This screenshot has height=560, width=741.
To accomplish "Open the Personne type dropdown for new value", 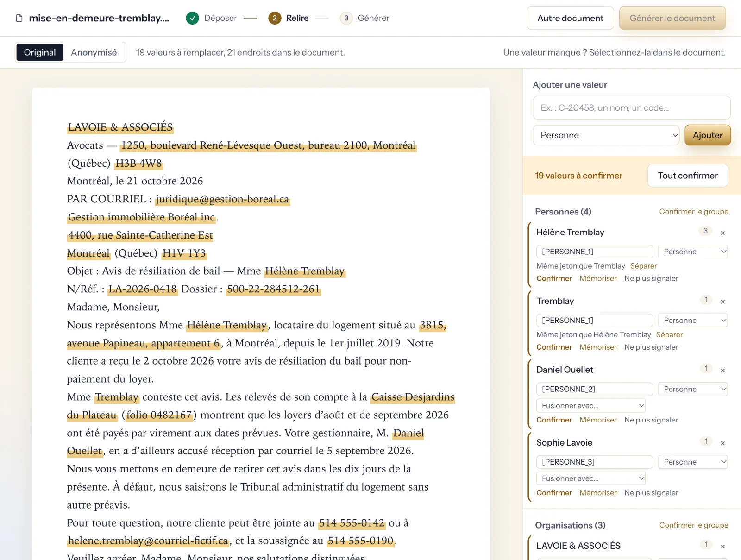I will click(606, 135).
